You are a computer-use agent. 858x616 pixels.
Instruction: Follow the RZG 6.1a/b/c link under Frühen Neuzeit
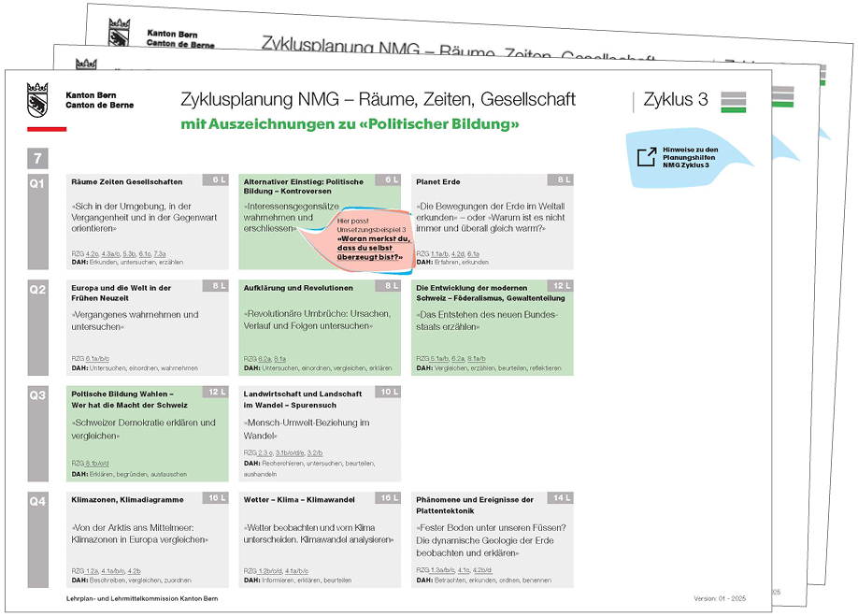pyautogui.click(x=93, y=359)
